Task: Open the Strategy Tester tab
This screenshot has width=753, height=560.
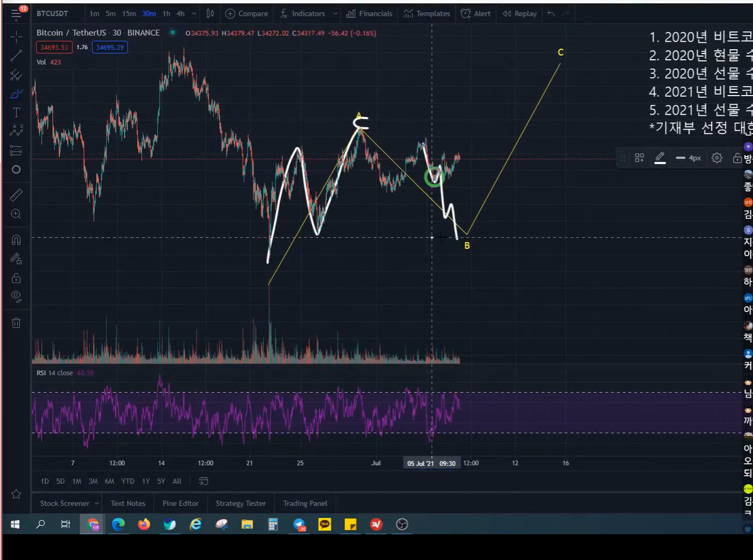Action: (240, 503)
